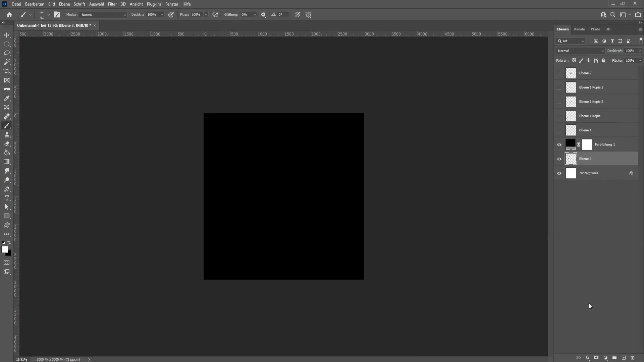Open layer Fläche fill dropdown arrow
Image resolution: width=644 pixels, height=362 pixels.
pyautogui.click(x=639, y=60)
